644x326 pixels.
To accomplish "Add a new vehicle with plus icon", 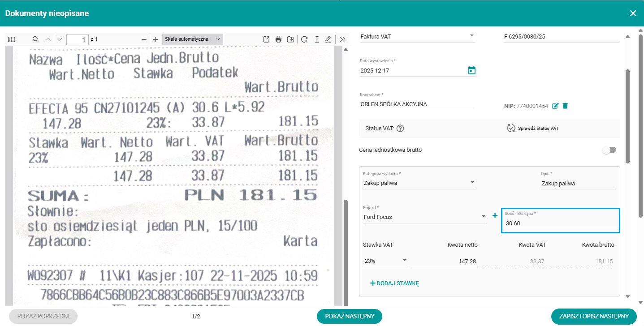I will [495, 216].
